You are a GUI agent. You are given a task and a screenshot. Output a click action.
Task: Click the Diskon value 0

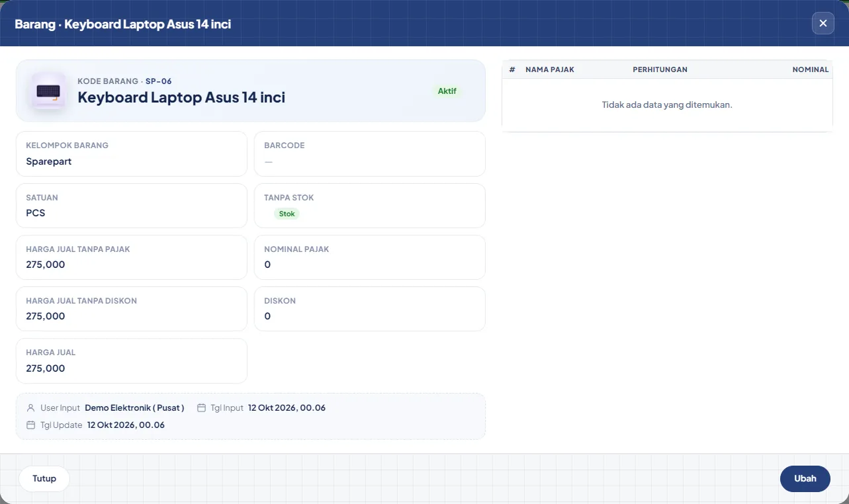267,316
